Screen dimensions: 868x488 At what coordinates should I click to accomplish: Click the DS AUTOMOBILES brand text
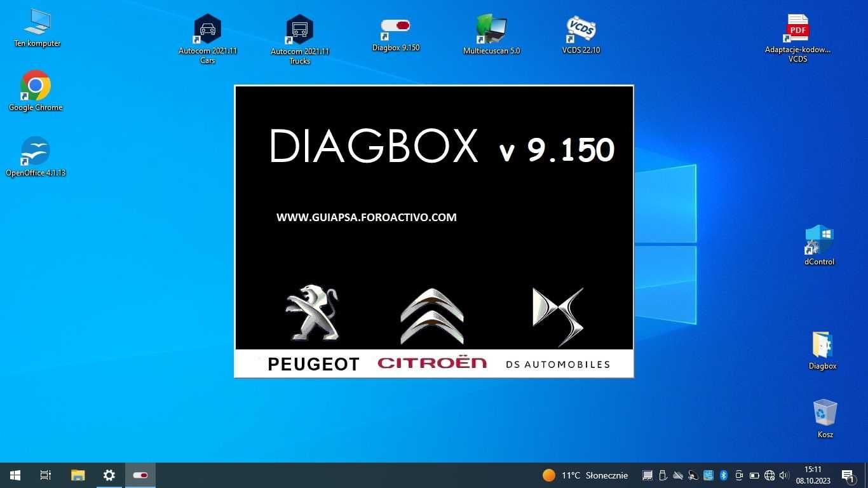[x=558, y=365]
